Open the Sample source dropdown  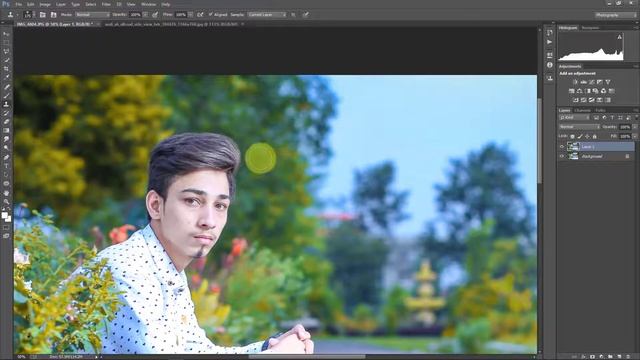tap(267, 15)
